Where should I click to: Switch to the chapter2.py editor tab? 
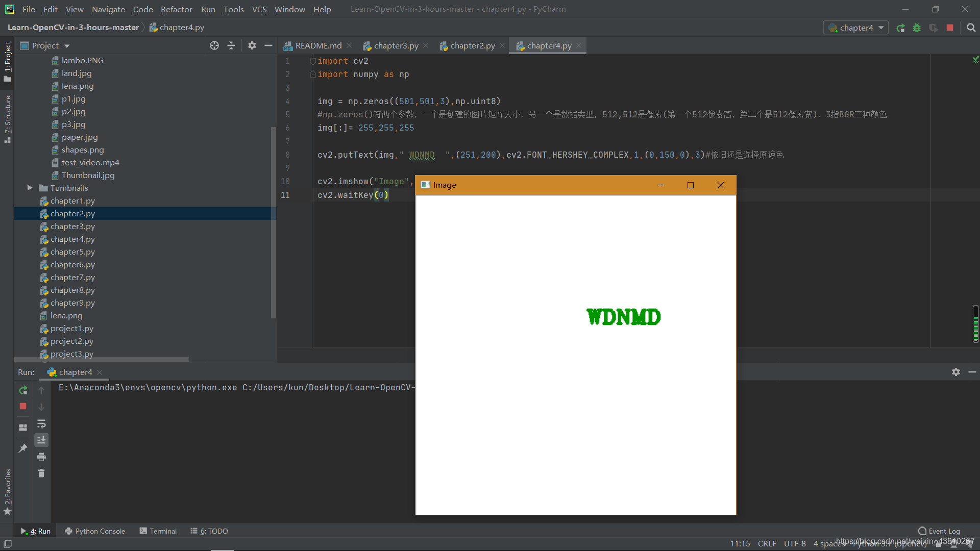tap(472, 46)
